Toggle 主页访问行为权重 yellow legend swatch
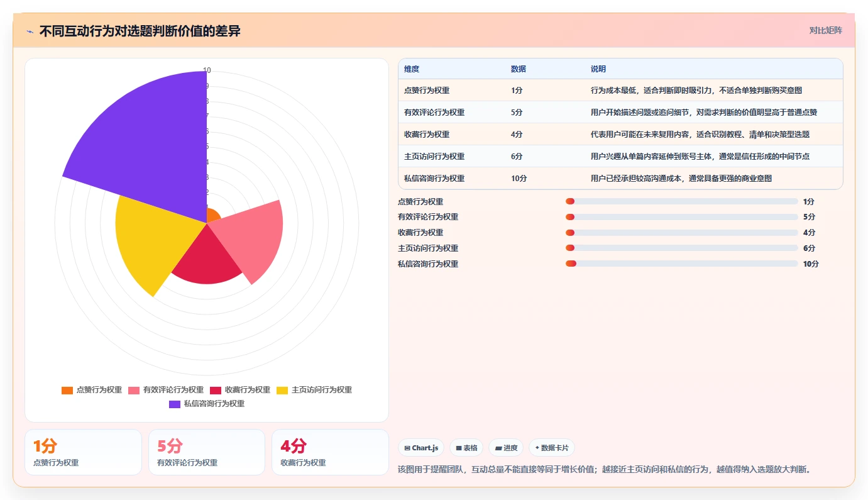The height and width of the screenshot is (500, 868). click(282, 390)
